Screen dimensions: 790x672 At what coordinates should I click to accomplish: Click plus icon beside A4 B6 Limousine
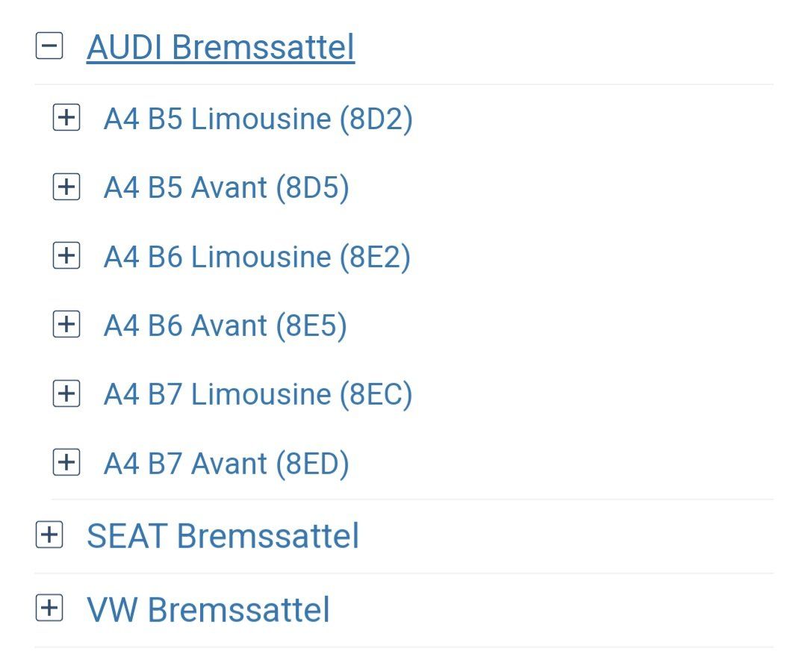coord(66,256)
